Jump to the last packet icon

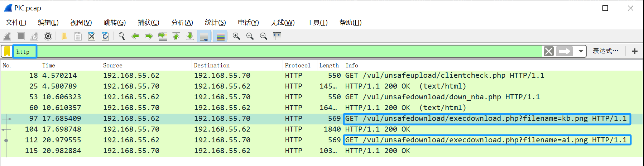190,36
